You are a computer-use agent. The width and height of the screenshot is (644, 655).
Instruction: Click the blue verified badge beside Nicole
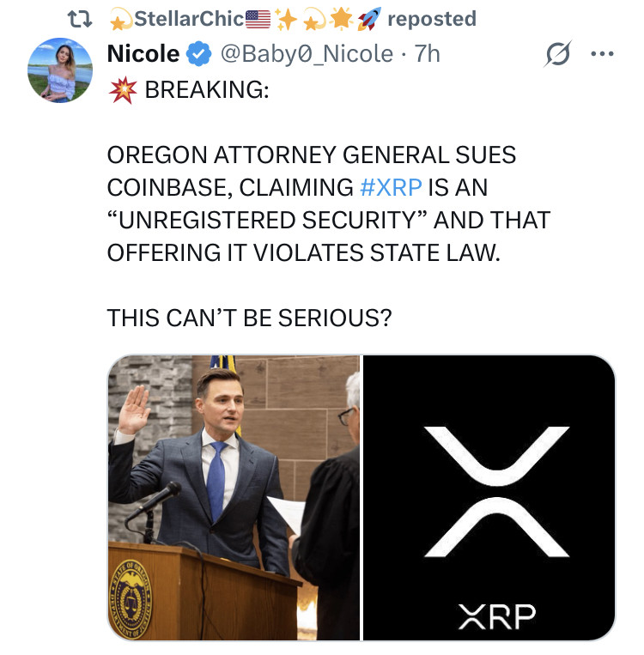tap(198, 54)
